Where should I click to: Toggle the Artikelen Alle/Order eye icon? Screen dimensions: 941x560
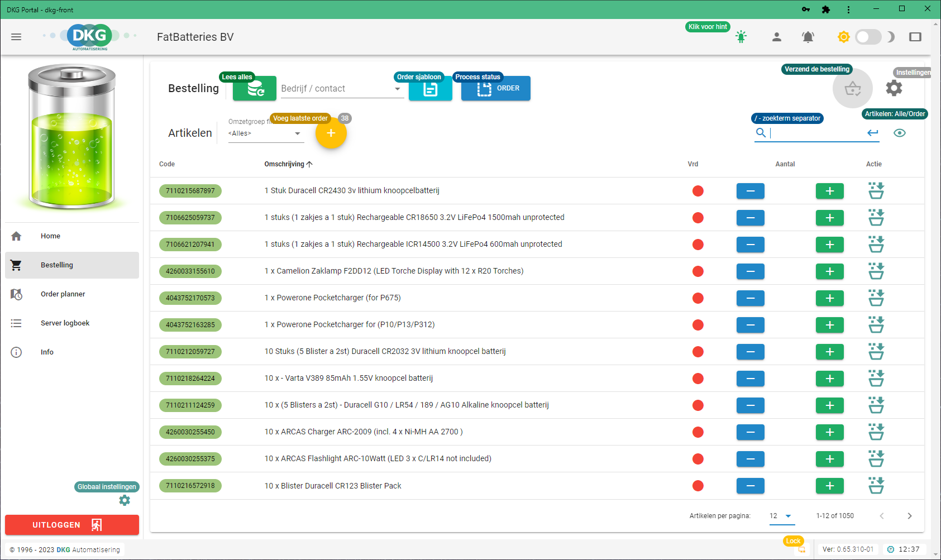900,133
